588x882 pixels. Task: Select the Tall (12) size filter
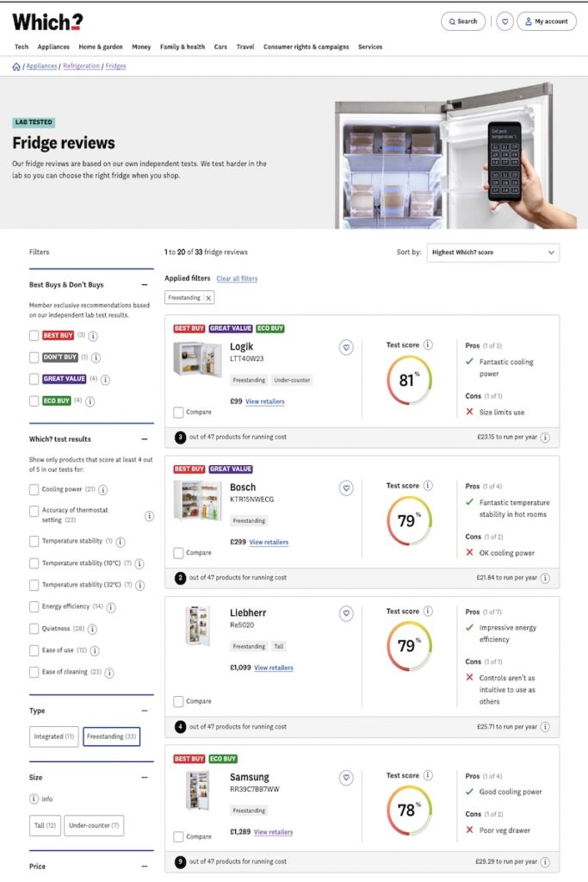tap(45, 826)
